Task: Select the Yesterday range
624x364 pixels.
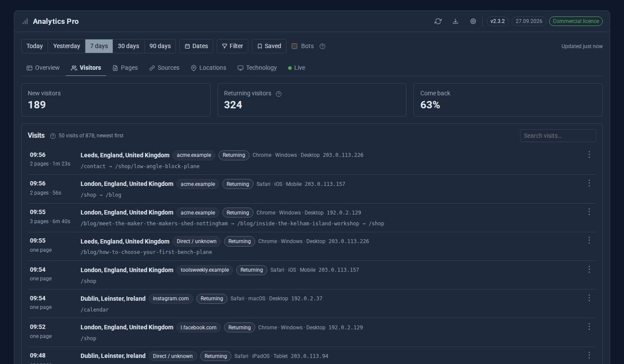Action: coord(66,46)
